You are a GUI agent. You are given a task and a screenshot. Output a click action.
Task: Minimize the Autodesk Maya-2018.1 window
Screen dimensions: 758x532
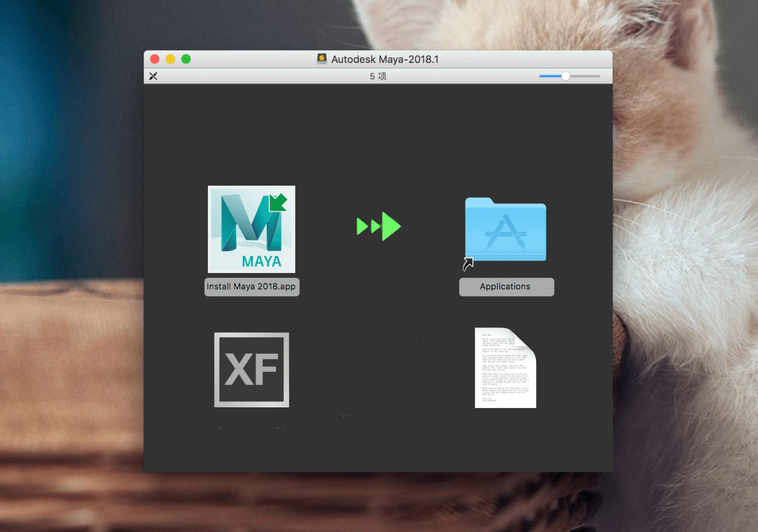(x=171, y=59)
